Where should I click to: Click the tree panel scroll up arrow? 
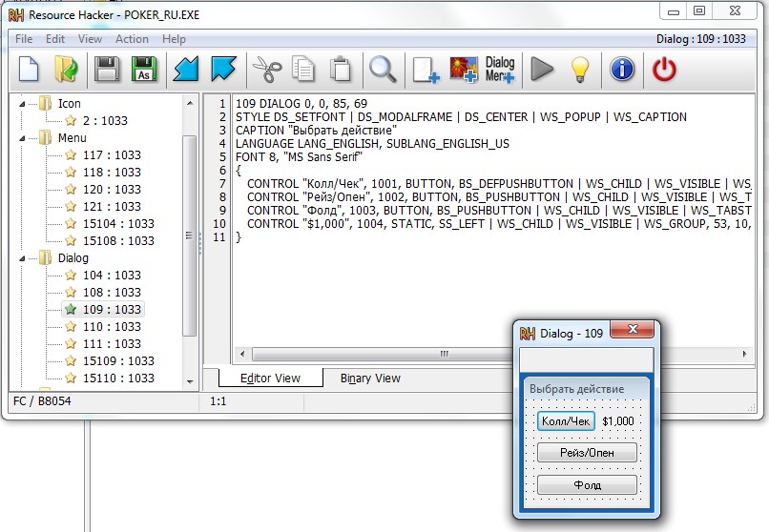(190, 103)
